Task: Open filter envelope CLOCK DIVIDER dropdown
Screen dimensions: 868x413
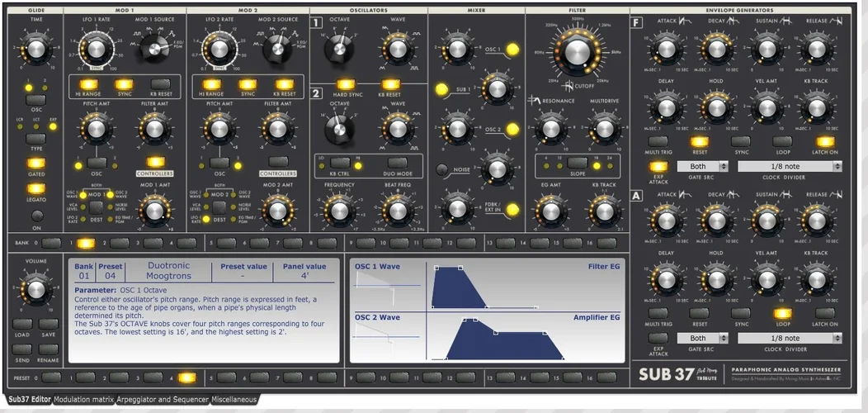Action: [790, 166]
